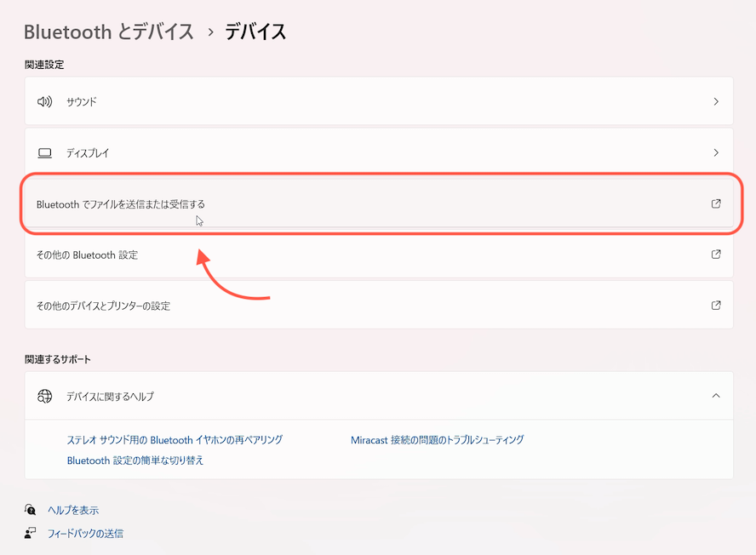Click the 関連するサポート section heading
The width and height of the screenshot is (756, 555).
58,359
